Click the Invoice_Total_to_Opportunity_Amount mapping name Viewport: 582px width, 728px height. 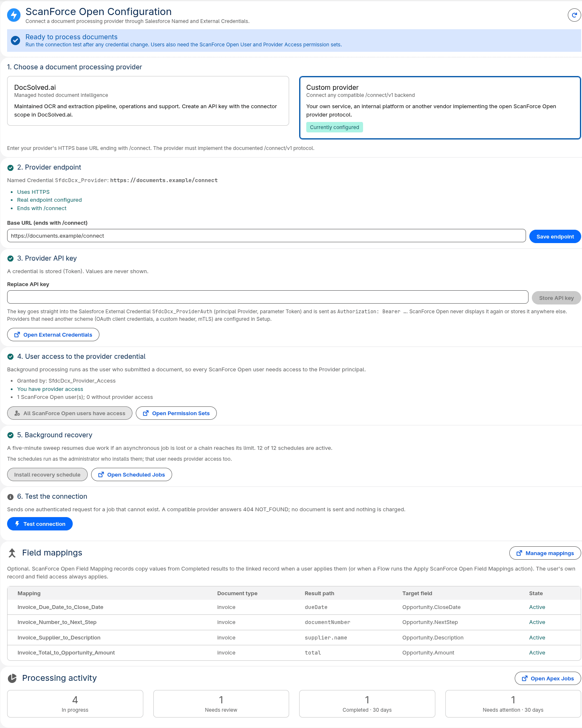click(66, 653)
